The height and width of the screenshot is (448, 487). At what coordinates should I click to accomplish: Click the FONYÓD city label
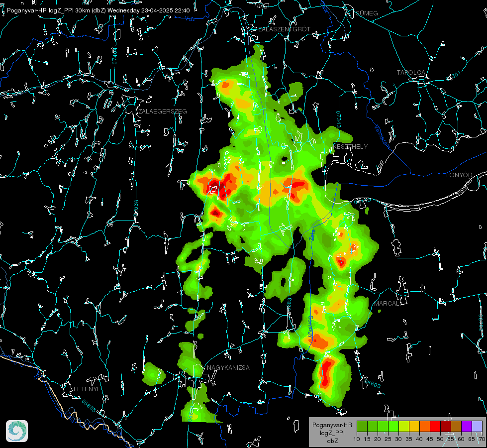[x=459, y=175]
